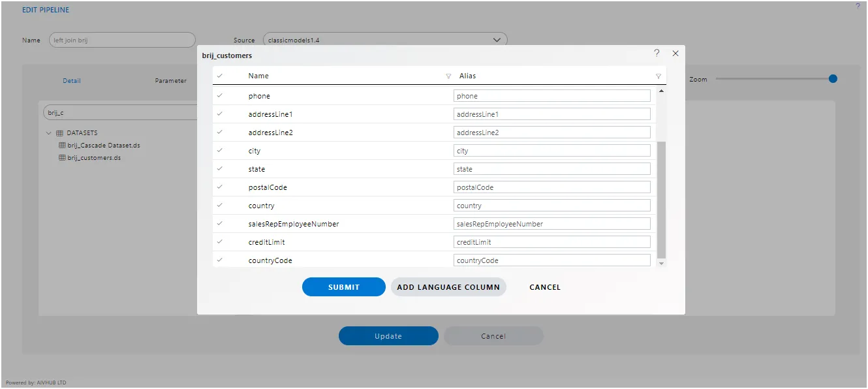
Task: Collapse the DATASETS tree node
Action: tap(49, 133)
